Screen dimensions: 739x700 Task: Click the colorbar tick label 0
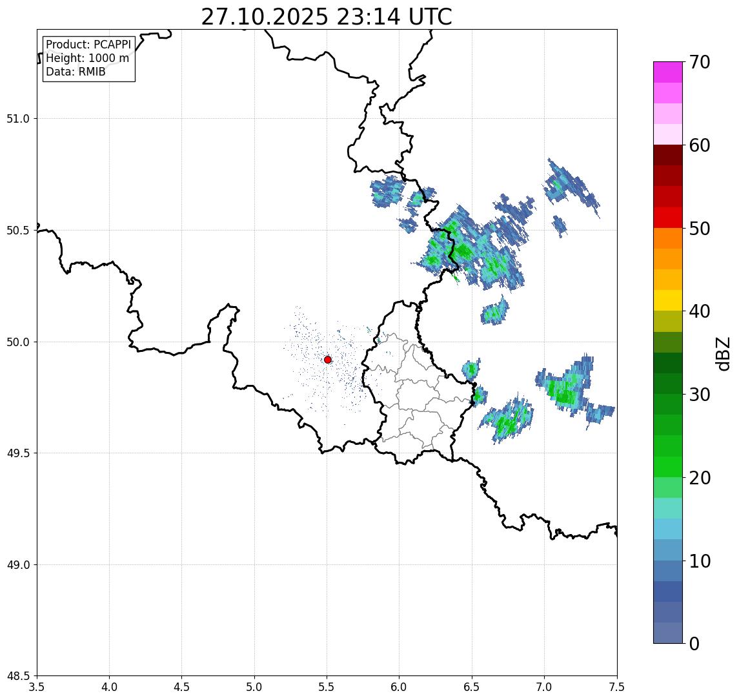tap(694, 643)
